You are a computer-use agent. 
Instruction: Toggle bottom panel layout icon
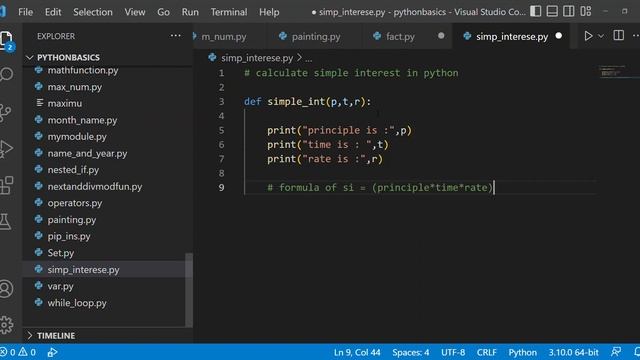[552, 11]
